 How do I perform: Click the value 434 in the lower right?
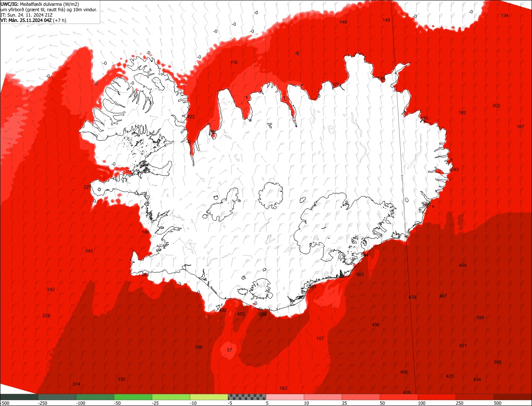click(477, 379)
